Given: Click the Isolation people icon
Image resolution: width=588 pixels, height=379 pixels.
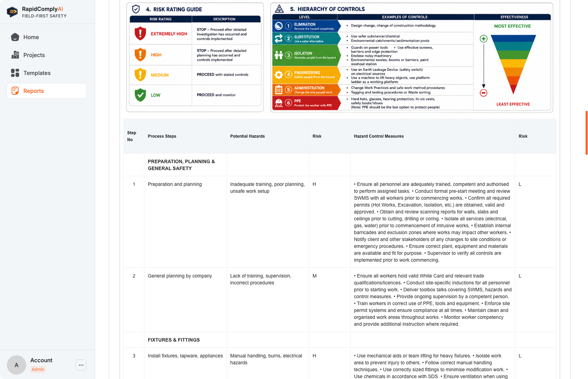Looking at the screenshot, I should 279,55.
